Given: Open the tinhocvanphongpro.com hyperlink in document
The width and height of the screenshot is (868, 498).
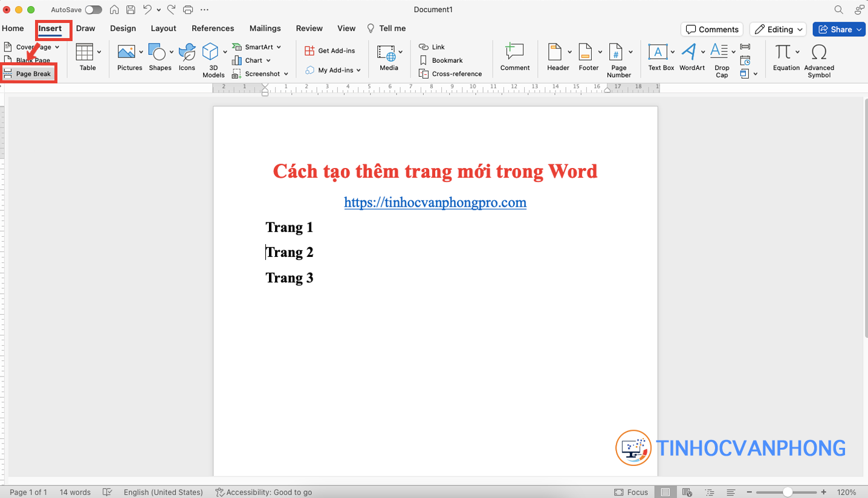Looking at the screenshot, I should tap(435, 202).
